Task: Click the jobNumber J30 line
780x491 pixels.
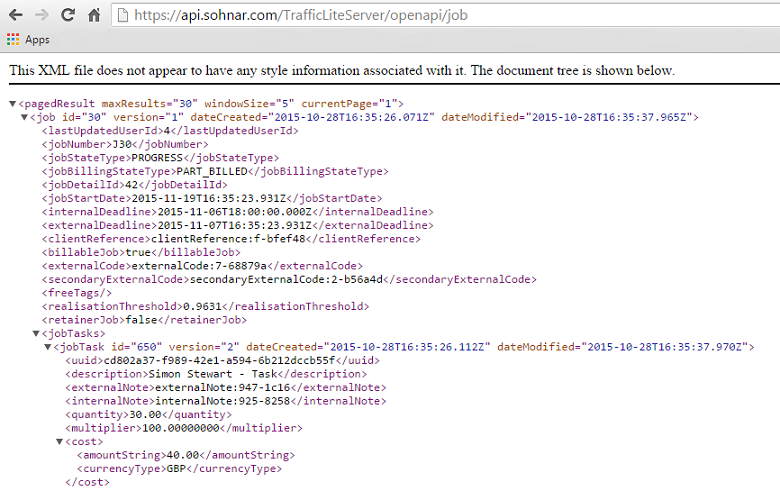Action: 111,144
